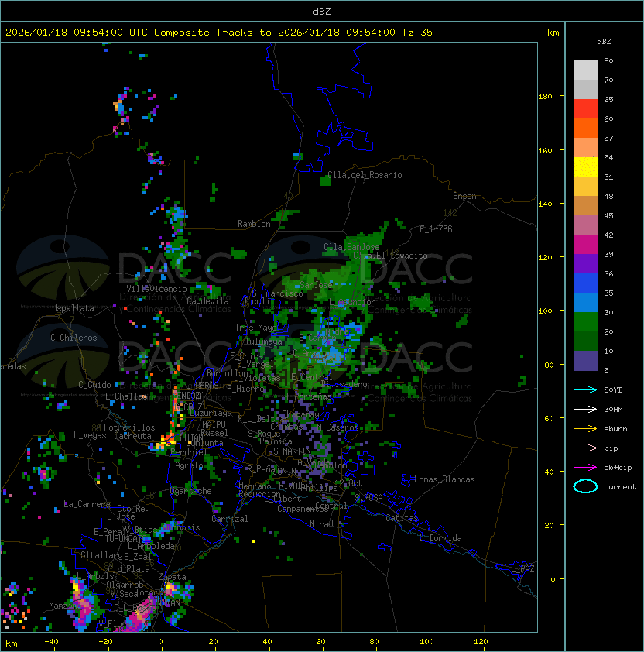Click the S_MARTIN label on map
The height and width of the screenshot is (652, 644).
tap(292, 451)
